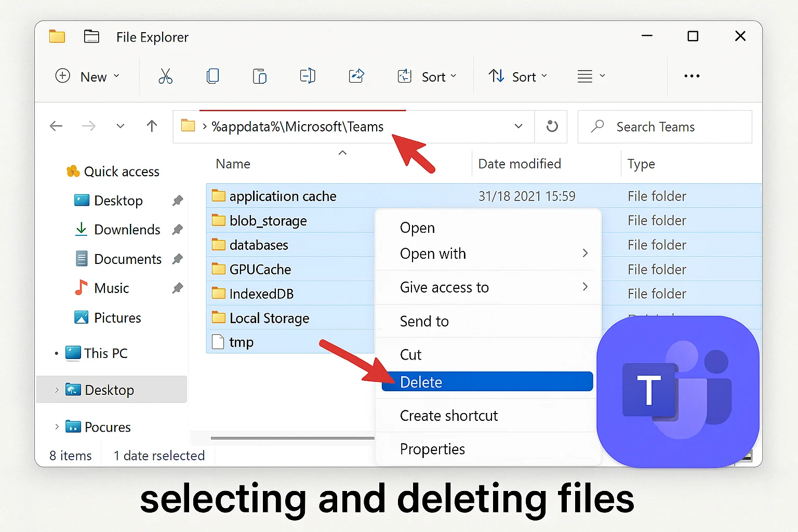Choose Give access to in context menu

[488, 287]
